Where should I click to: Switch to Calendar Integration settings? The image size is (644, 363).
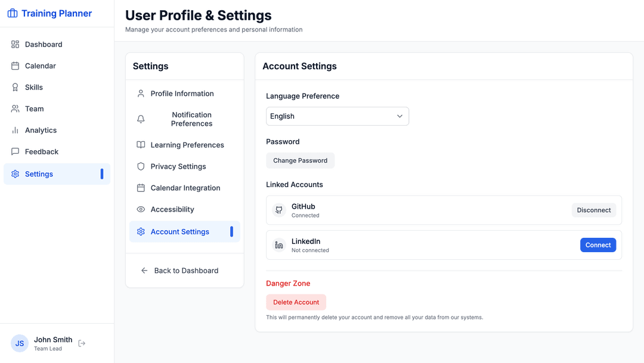point(185,188)
